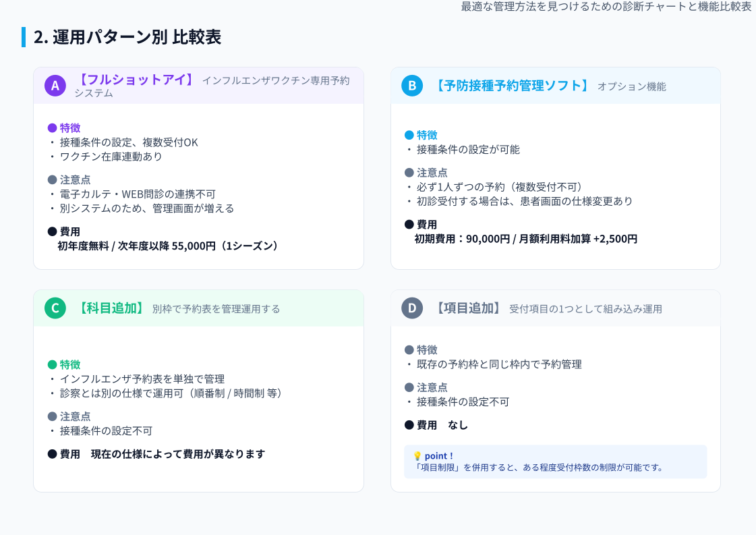
Task: Click the 注意点 label in card D
Action: point(432,387)
